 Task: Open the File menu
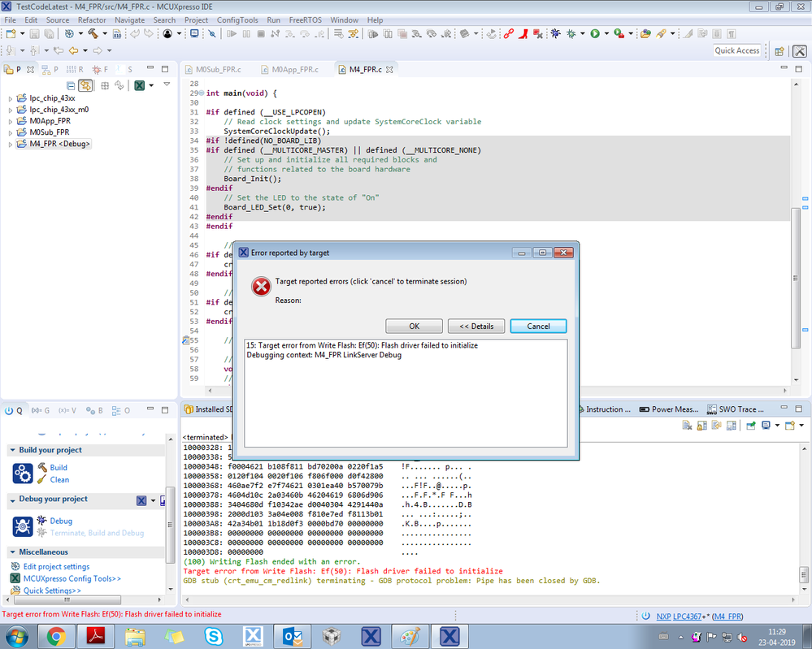click(x=10, y=20)
